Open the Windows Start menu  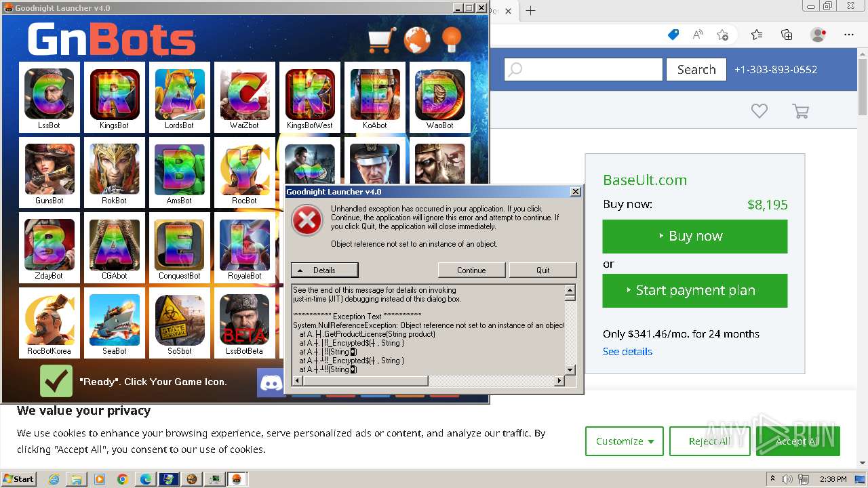point(19,479)
